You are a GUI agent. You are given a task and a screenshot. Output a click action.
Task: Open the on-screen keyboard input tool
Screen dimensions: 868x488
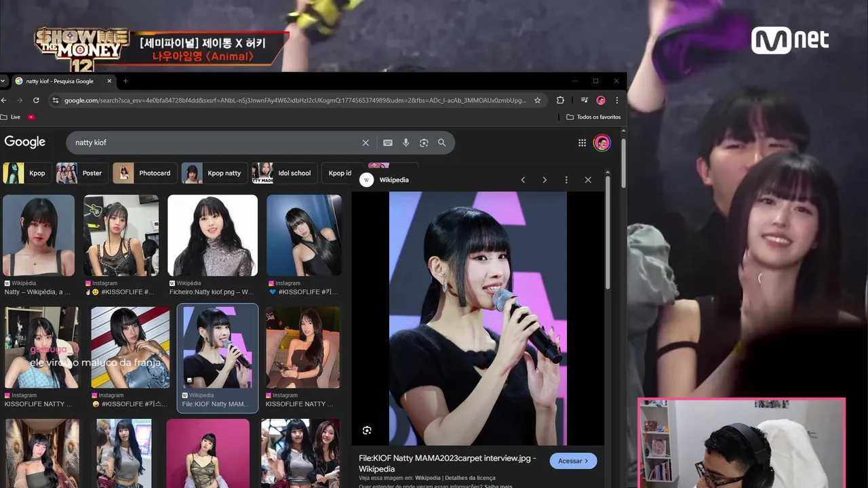click(x=388, y=143)
